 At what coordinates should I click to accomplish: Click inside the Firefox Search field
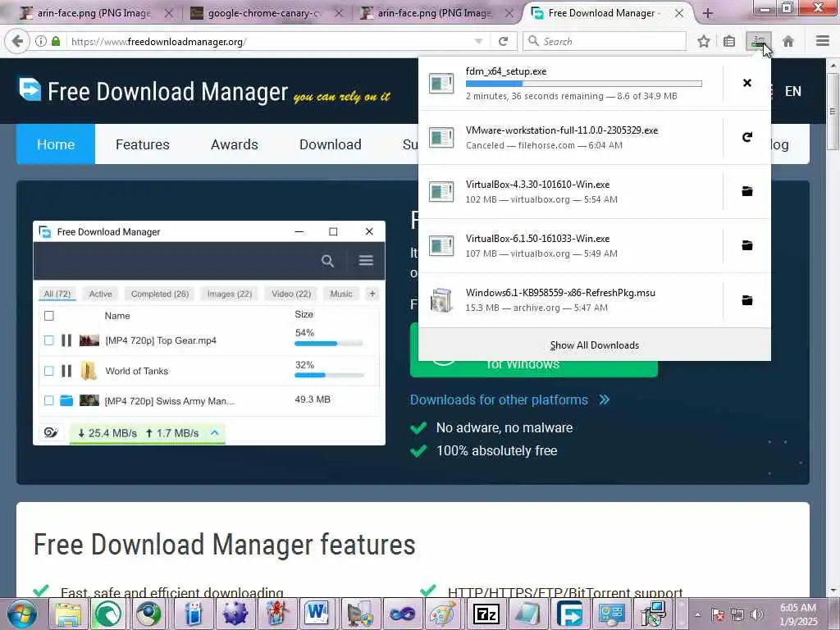604,41
